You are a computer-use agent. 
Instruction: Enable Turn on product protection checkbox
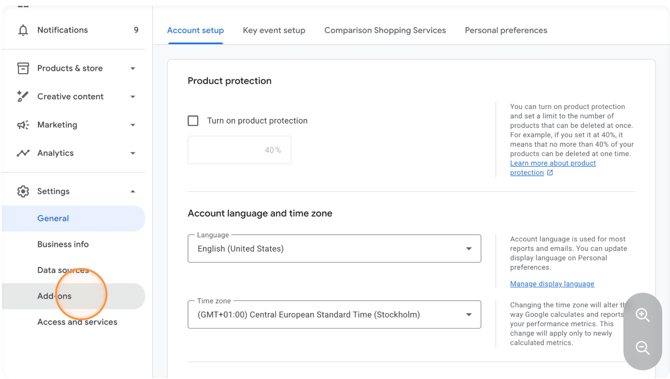[193, 121]
